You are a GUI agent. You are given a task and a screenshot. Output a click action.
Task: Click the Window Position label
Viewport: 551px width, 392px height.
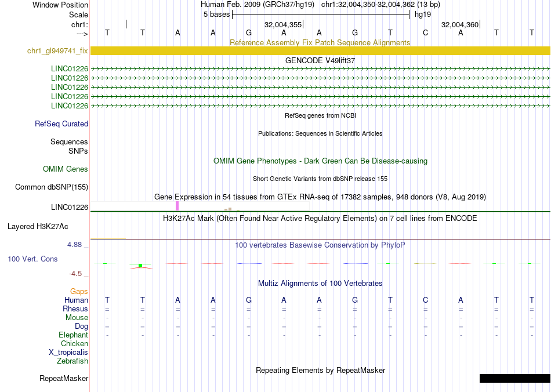[x=60, y=5]
